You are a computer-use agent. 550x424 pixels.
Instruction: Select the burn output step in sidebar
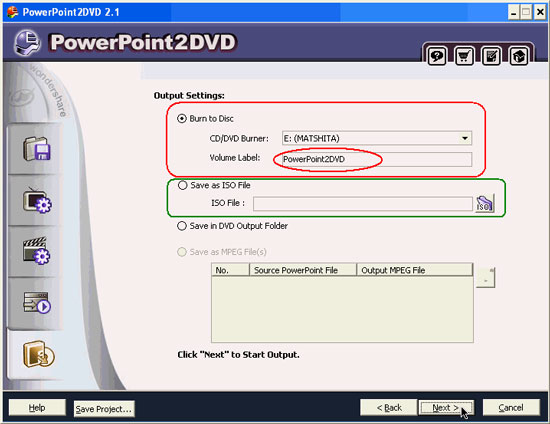pos(38,354)
